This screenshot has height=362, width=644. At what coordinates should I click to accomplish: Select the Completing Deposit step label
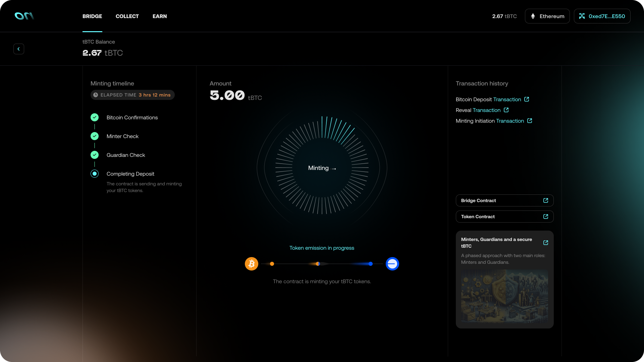pos(130,174)
